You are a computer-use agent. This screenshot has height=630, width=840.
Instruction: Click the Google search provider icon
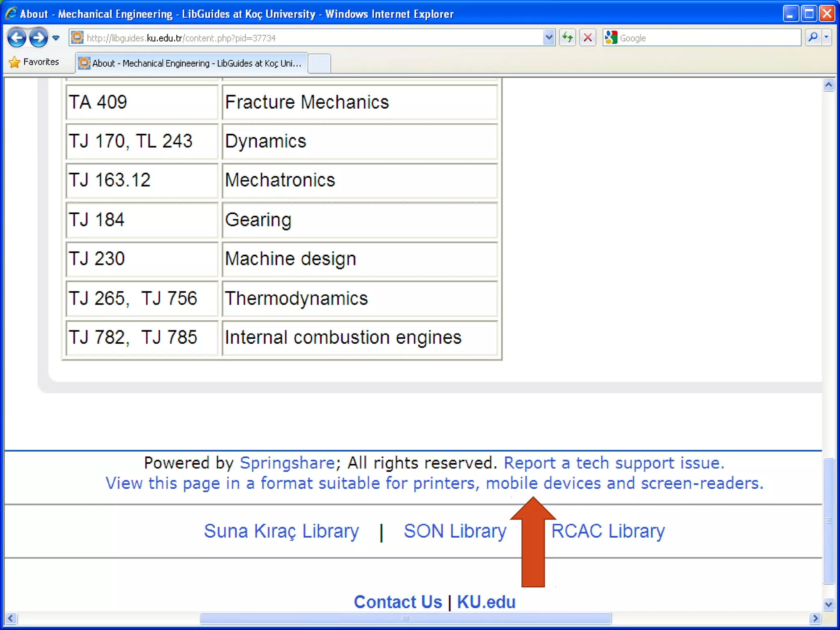coord(611,38)
